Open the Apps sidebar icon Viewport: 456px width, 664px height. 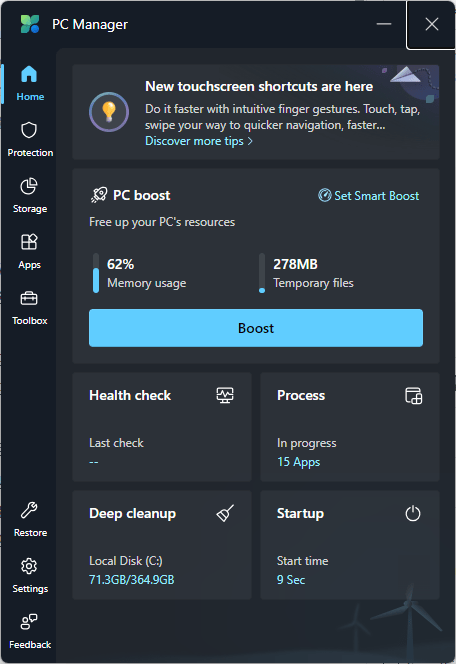click(29, 242)
